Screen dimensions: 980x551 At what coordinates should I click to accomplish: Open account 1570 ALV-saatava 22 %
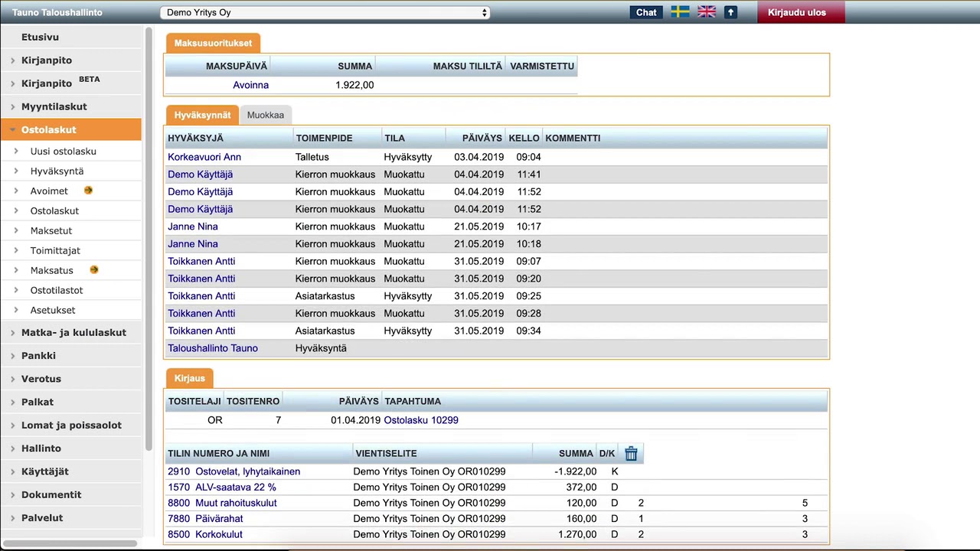pos(222,487)
